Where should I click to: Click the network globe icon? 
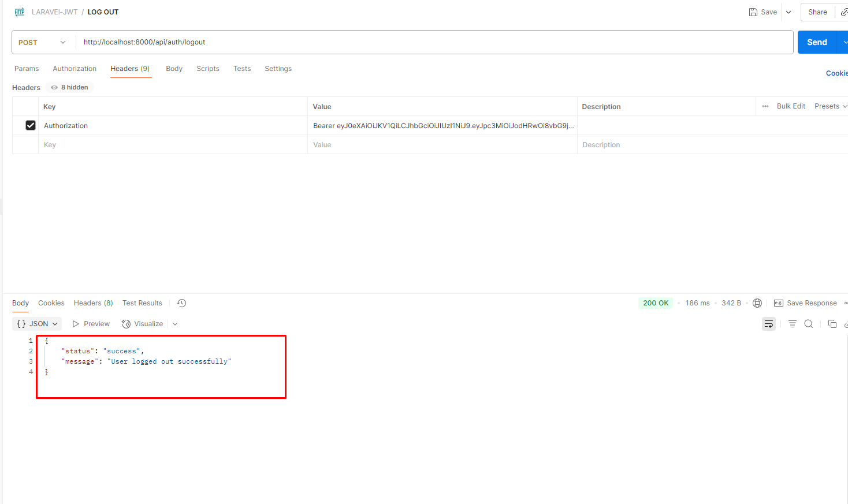point(757,303)
